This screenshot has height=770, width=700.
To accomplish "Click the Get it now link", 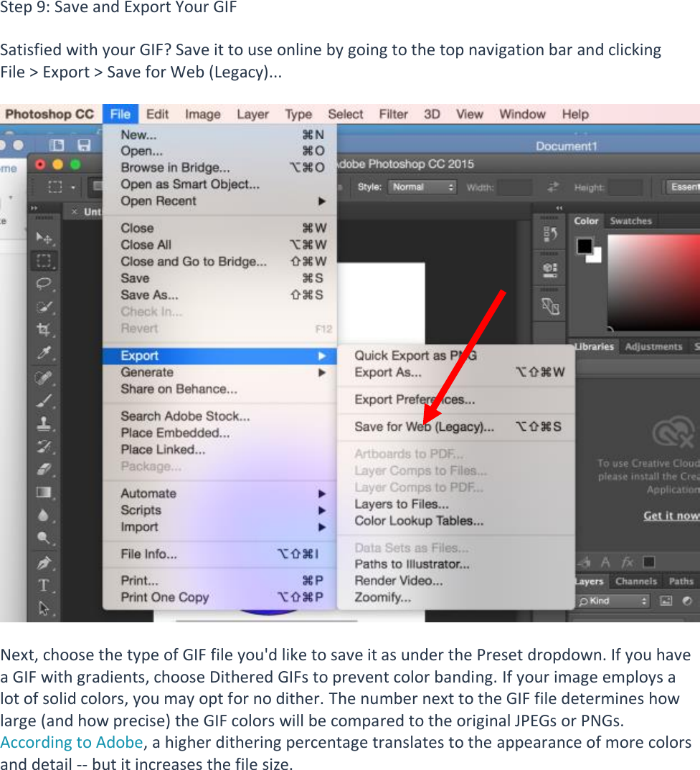I will (670, 515).
